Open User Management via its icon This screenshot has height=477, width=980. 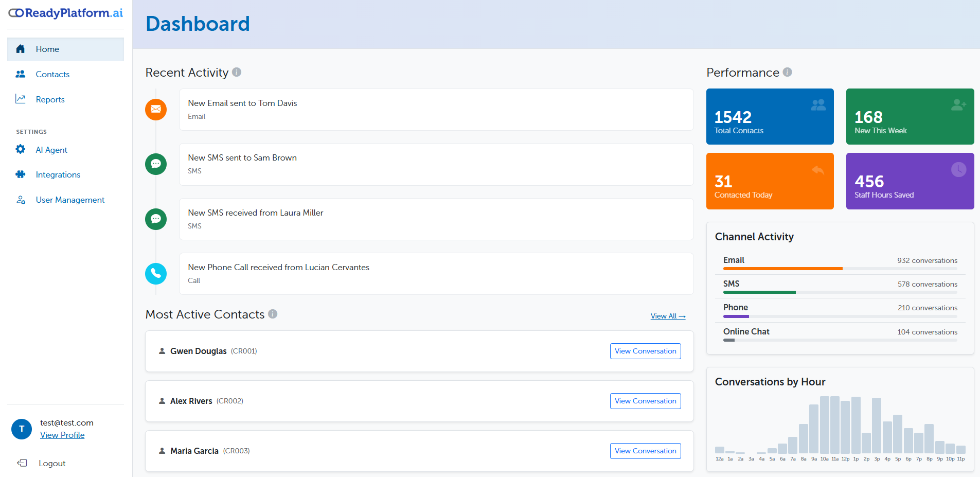tap(21, 200)
